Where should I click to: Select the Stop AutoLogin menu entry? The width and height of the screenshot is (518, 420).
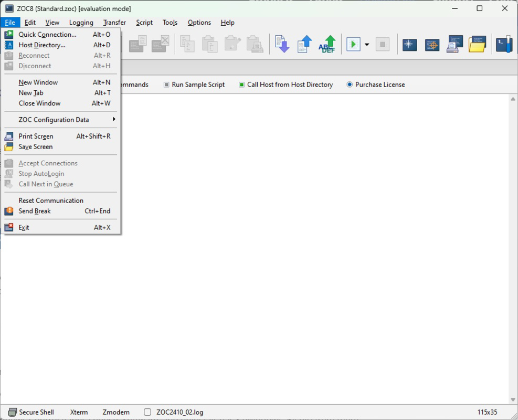pyautogui.click(x=61, y=173)
